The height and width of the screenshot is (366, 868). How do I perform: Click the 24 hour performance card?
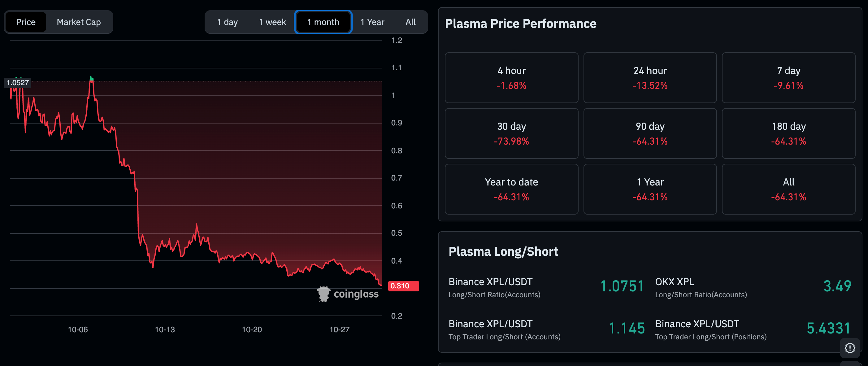(x=650, y=78)
